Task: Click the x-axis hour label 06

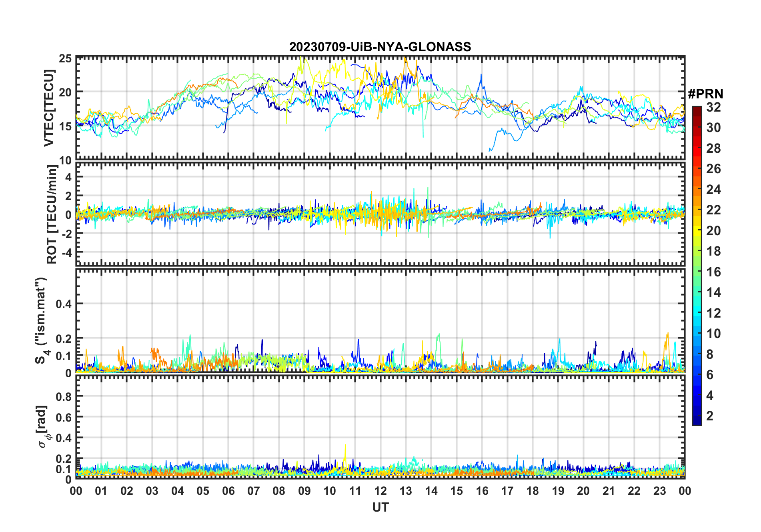Action: [228, 491]
